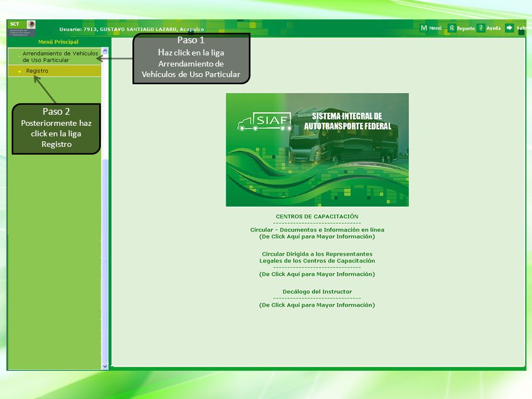Click the Sistema Integral de Autotransporte banner image
Image resolution: width=532 pixels, height=399 pixels.
pyautogui.click(x=317, y=150)
